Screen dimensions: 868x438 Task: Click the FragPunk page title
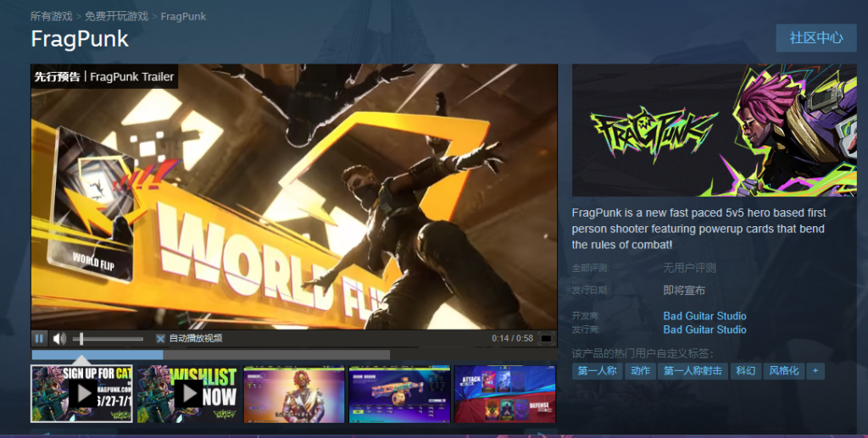(80, 39)
